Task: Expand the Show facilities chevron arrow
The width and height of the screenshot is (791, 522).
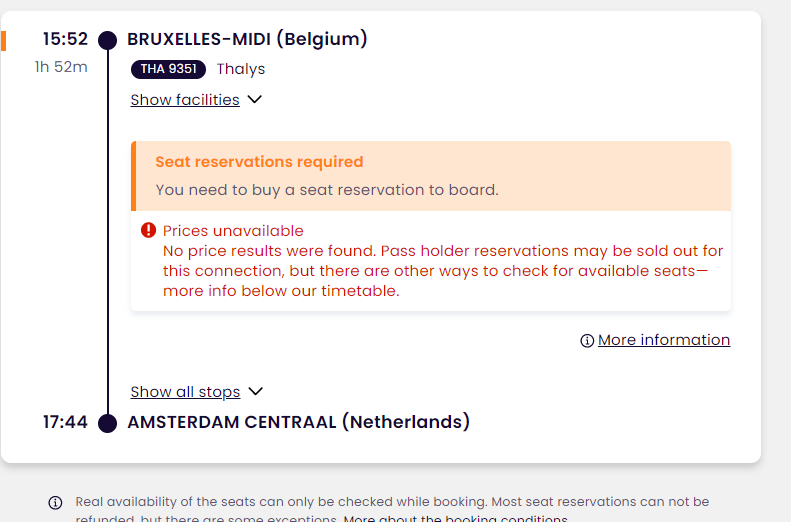Action: coord(255,99)
